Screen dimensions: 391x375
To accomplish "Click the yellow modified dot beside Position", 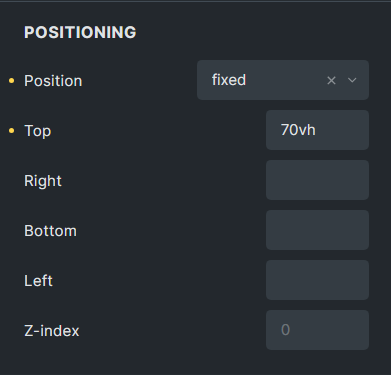I will point(12,81).
